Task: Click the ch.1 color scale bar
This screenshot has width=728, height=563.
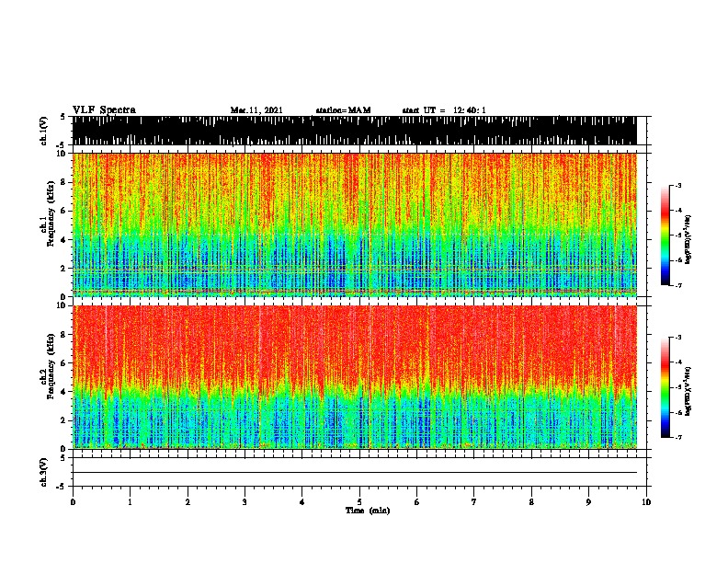Action: pyautogui.click(x=665, y=236)
